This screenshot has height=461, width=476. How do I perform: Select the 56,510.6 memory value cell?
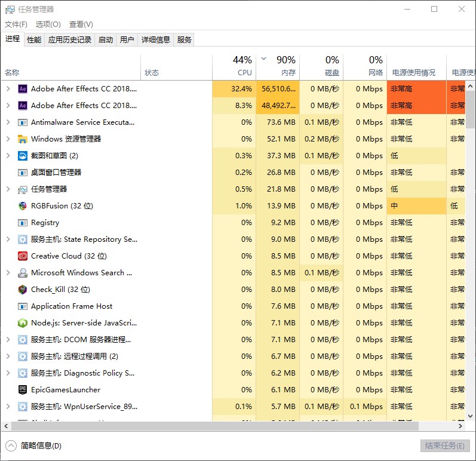coord(278,89)
